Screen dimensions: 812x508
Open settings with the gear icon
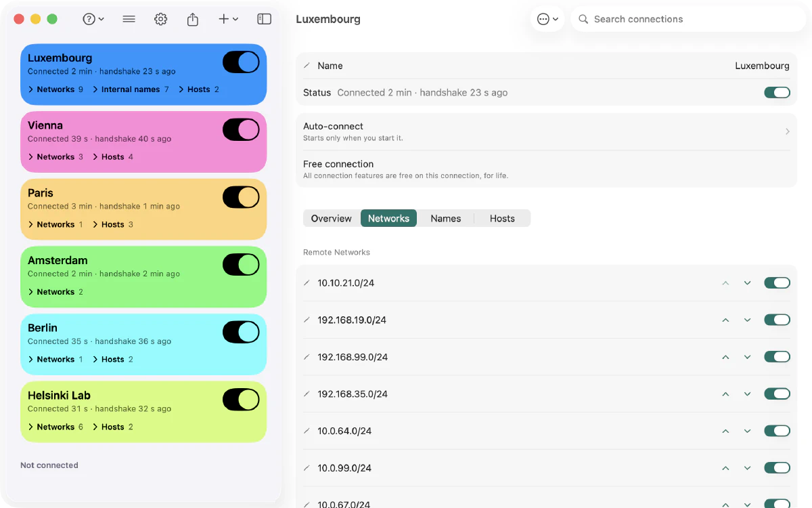[160, 19]
